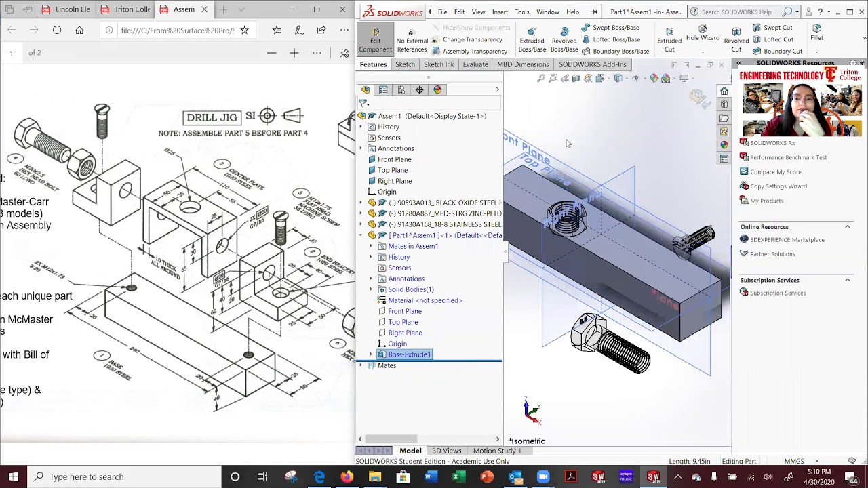Image resolution: width=868 pixels, height=488 pixels.
Task: Select Extruded Boss/Base tool
Action: (532, 40)
